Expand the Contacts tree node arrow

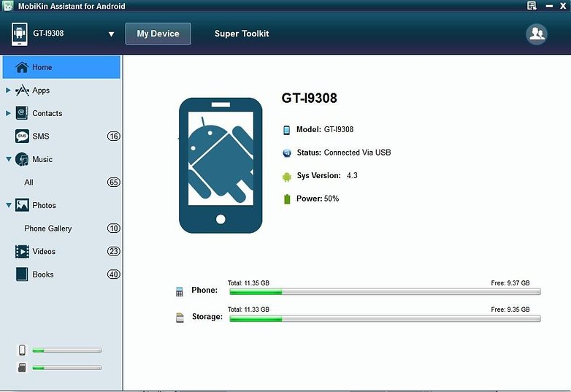pyautogui.click(x=8, y=113)
